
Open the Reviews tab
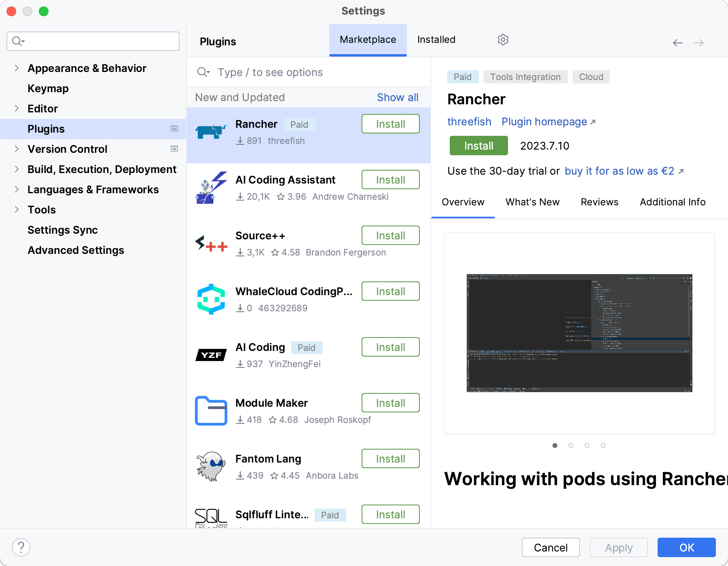coord(600,202)
